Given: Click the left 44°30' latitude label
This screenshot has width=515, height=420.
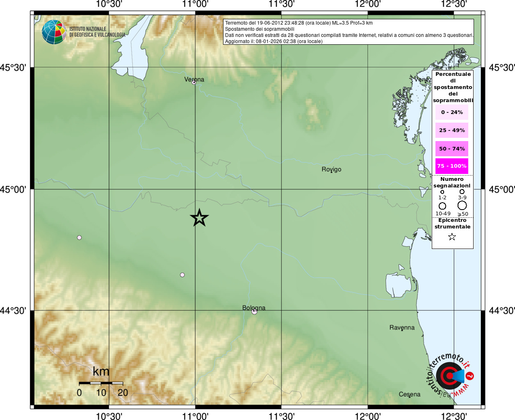Looking at the screenshot, I should (x=14, y=310).
